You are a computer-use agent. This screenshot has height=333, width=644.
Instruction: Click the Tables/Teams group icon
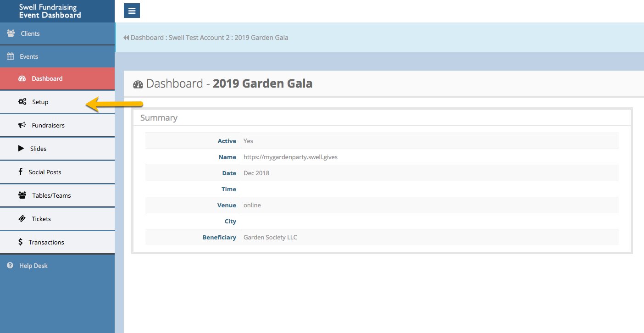coord(22,195)
